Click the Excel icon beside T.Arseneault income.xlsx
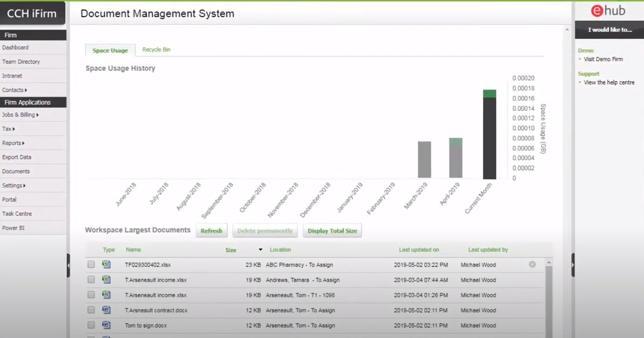644x338 pixels. [x=106, y=280]
